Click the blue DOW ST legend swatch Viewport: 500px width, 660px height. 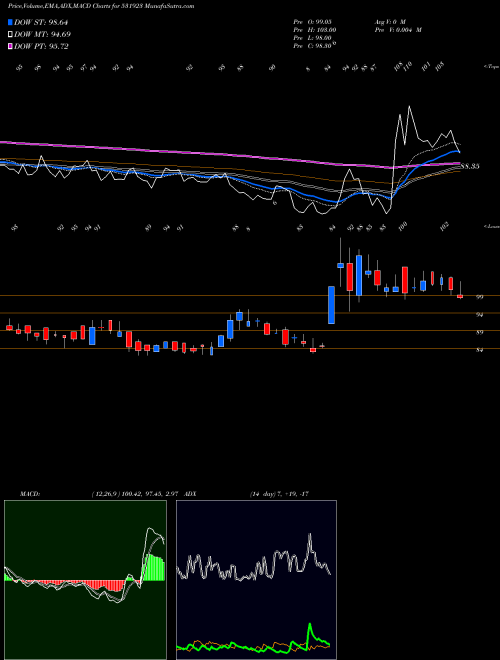[10, 22]
